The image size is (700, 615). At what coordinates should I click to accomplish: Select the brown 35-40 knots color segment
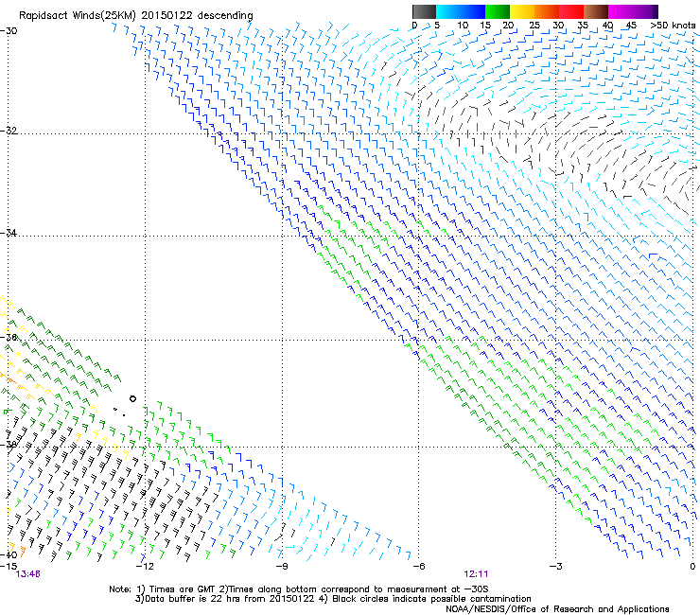click(596, 11)
